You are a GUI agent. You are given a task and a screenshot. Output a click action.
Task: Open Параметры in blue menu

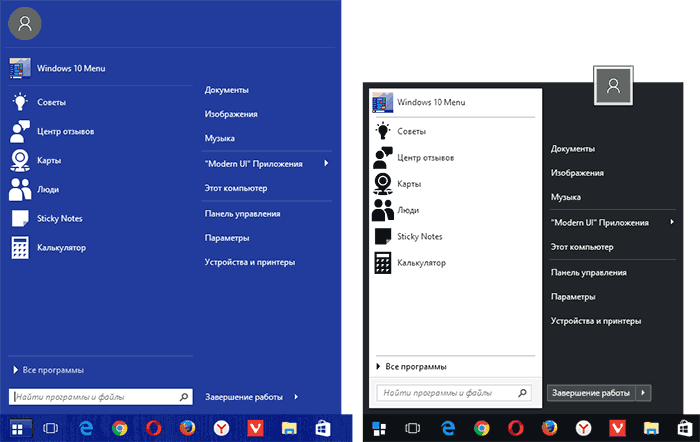pyautogui.click(x=227, y=238)
